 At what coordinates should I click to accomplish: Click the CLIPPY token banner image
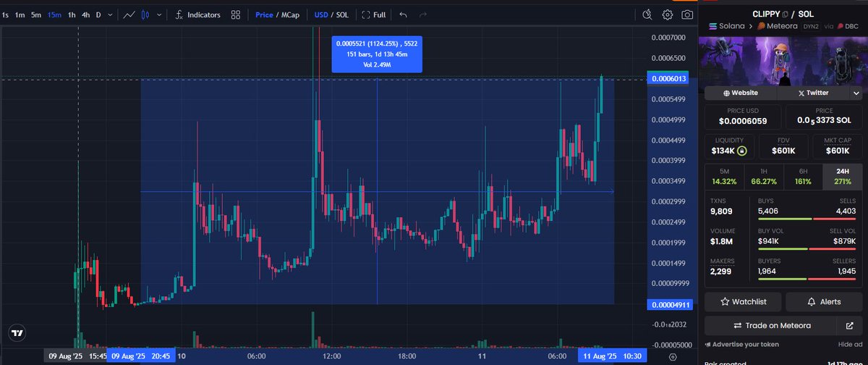click(783, 60)
